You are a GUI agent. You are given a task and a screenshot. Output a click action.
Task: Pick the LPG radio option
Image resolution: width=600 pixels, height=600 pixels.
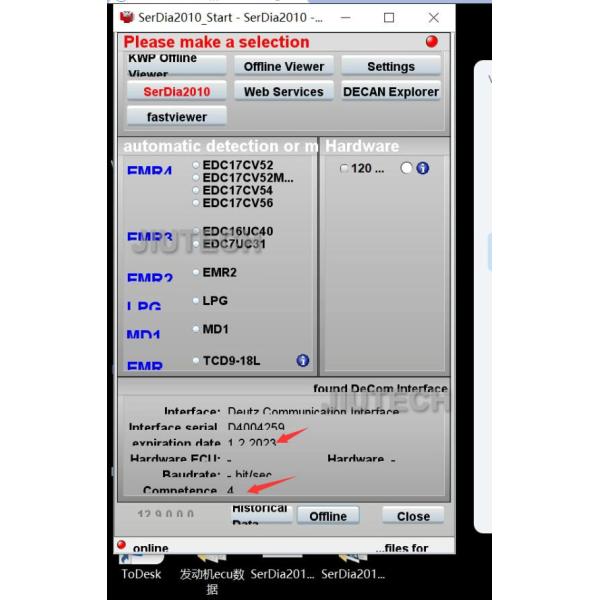point(196,300)
